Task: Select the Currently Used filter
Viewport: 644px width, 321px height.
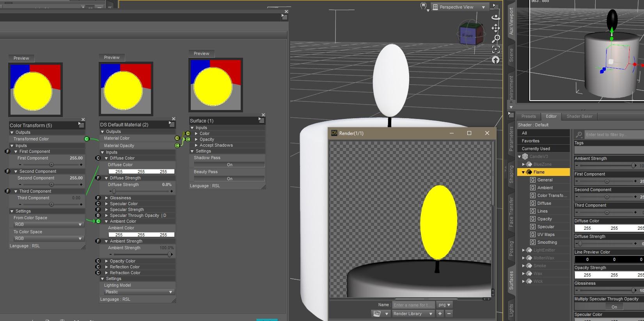Action: [x=543, y=149]
